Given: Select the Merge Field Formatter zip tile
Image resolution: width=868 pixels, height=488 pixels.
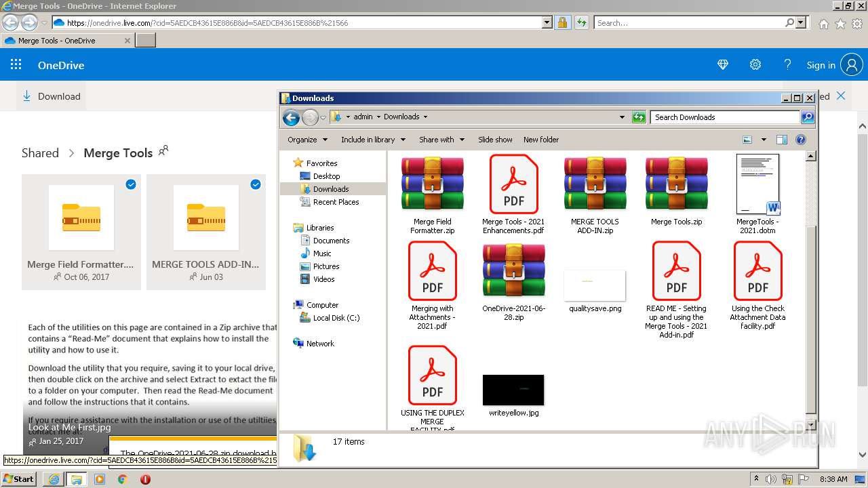Looking at the screenshot, I should tap(81, 232).
